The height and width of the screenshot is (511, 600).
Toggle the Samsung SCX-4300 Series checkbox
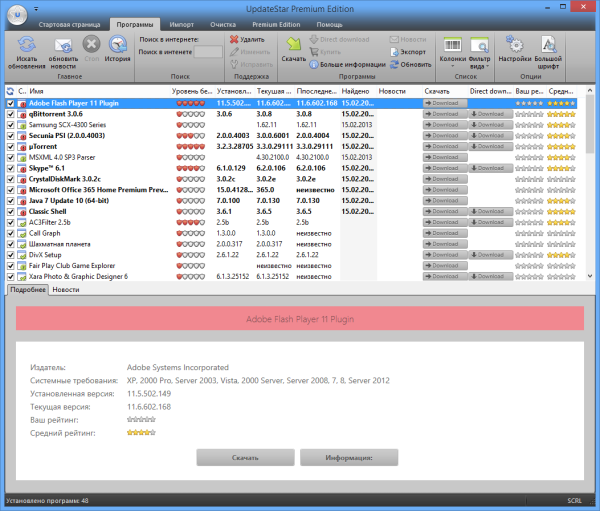click(11, 125)
